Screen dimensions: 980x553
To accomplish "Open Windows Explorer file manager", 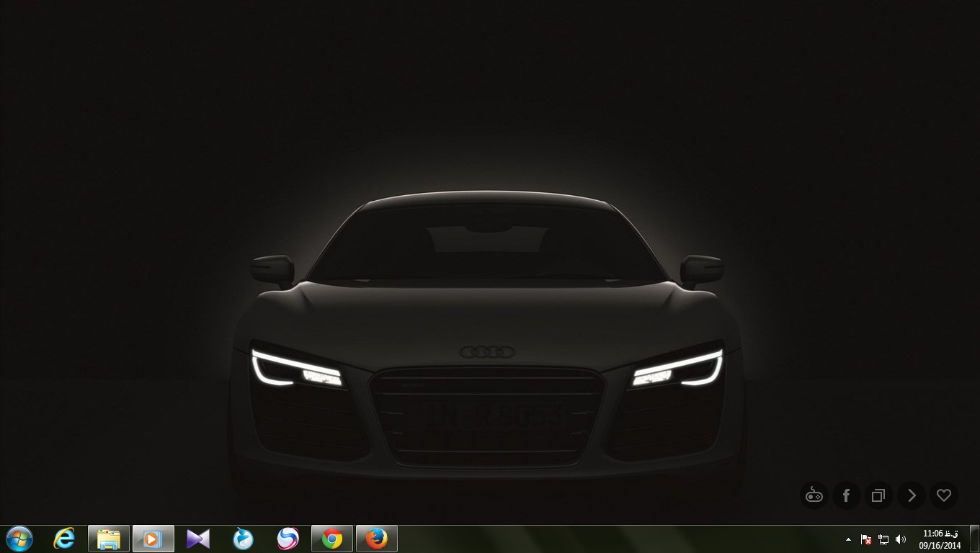I will pyautogui.click(x=109, y=539).
